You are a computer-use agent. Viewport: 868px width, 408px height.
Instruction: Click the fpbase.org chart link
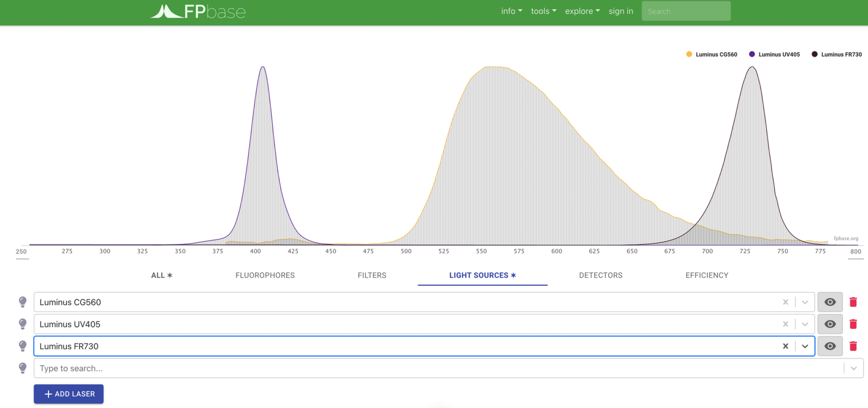846,238
